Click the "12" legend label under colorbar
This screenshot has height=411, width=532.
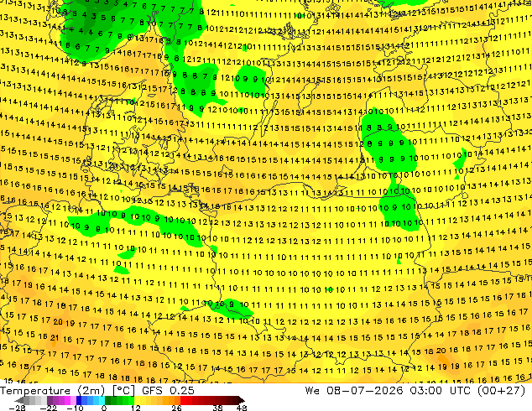coord(136,408)
